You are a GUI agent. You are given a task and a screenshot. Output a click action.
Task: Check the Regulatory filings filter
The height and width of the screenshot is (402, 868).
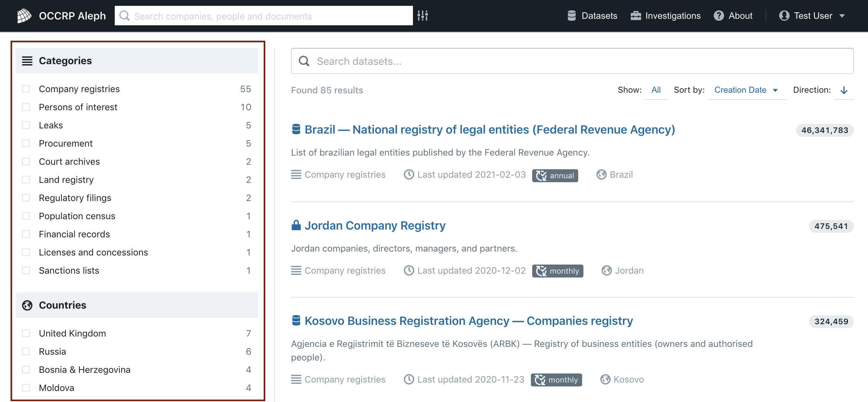tap(26, 198)
